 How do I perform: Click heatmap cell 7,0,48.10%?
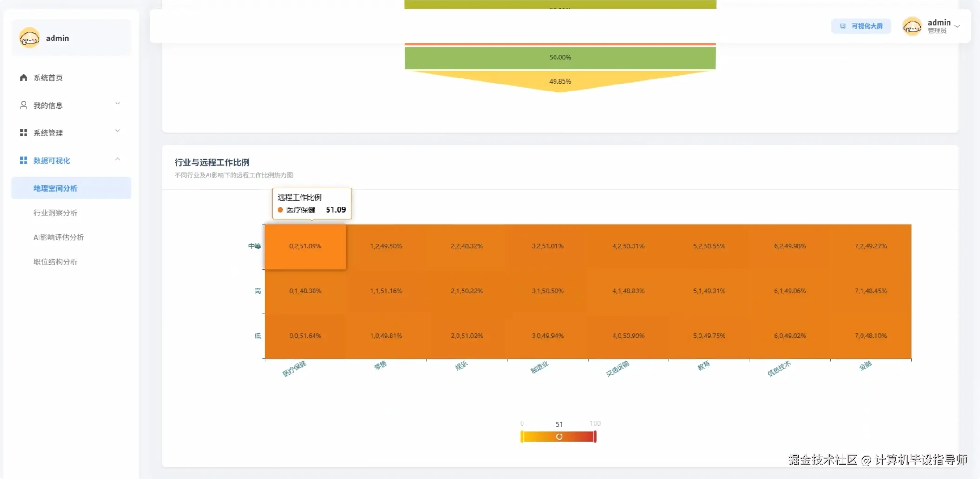pyautogui.click(x=871, y=336)
